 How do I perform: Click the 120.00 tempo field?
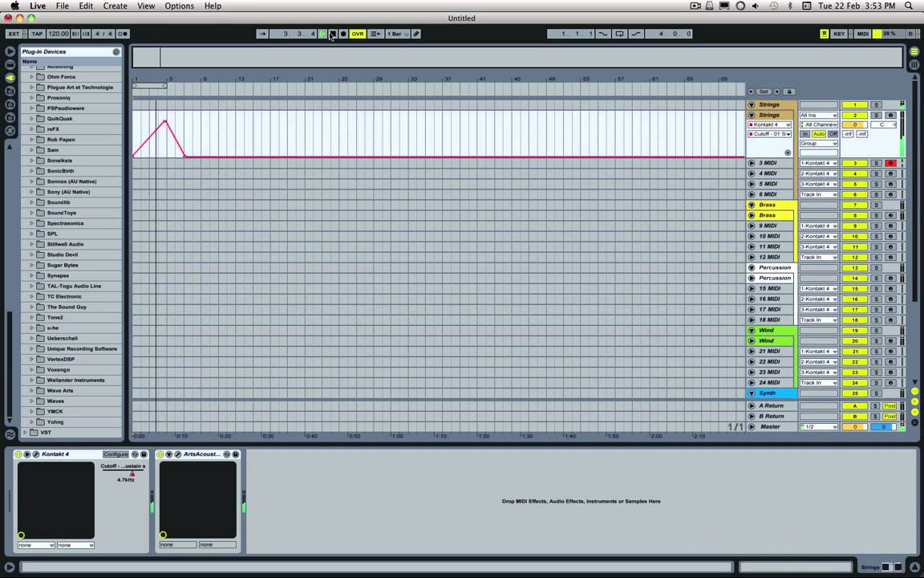(x=58, y=34)
